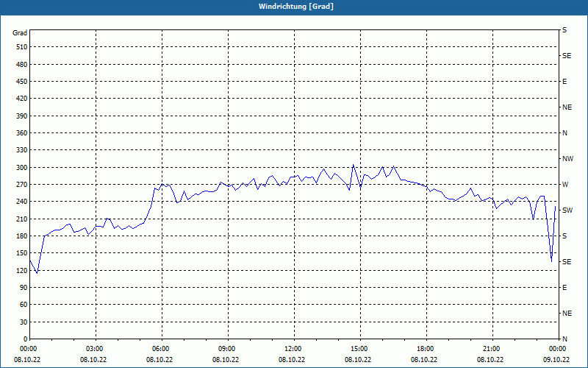The image size is (588, 368).
Task: Click the chart title 'Windrichtung [Grad]'
Action: tap(296, 7)
